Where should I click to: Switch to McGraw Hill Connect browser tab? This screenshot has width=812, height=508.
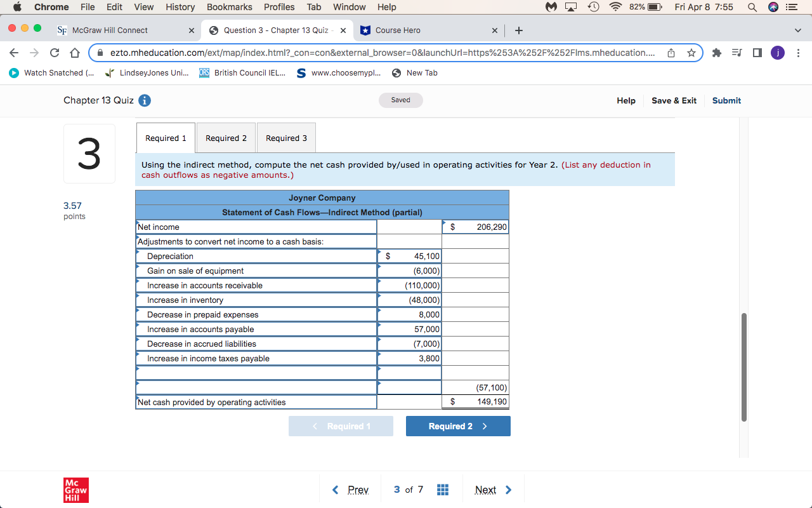tap(126, 30)
